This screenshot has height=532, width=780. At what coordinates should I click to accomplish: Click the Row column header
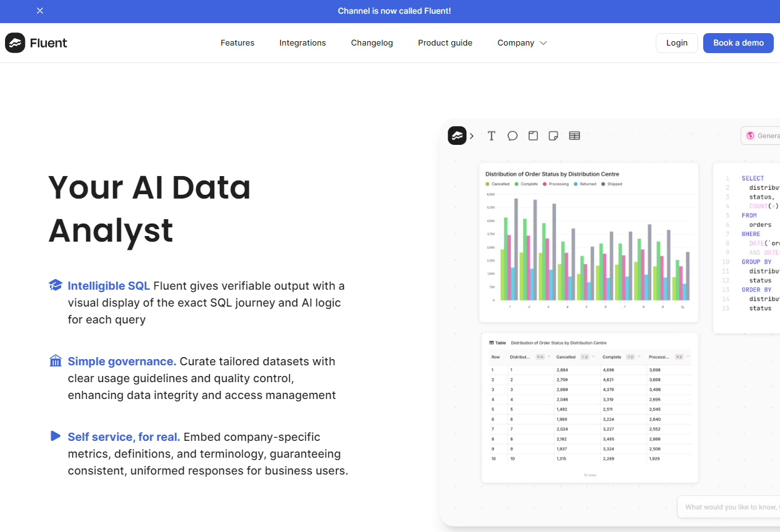496,357
